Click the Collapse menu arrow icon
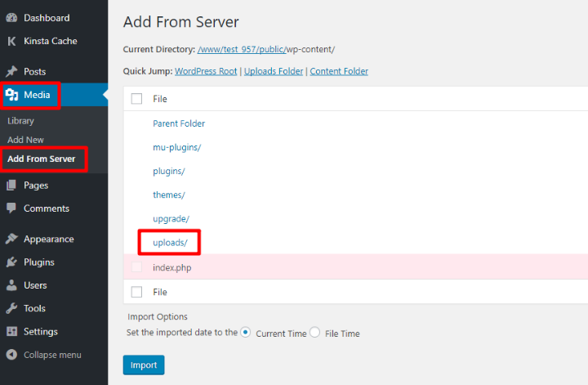588x385 pixels. point(11,355)
